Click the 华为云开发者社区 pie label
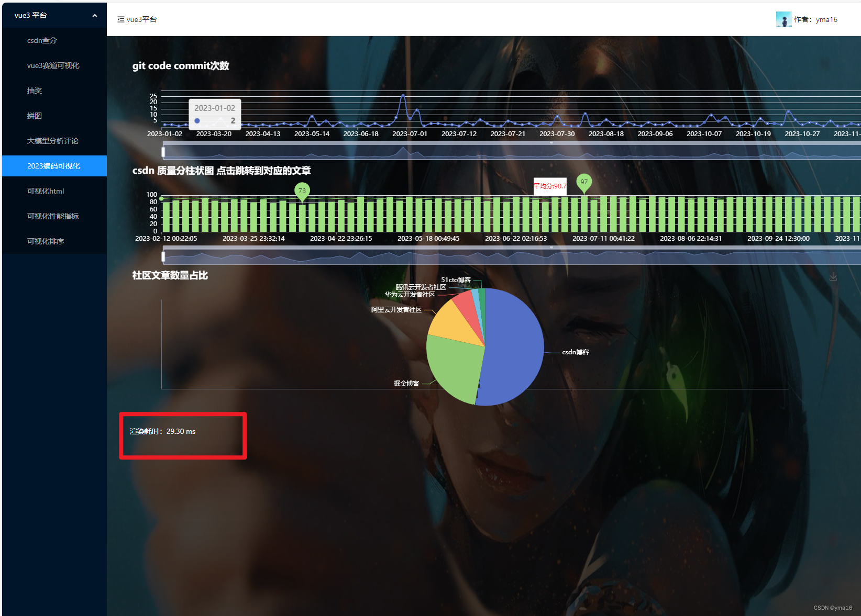Image resolution: width=861 pixels, height=616 pixels. point(410,295)
